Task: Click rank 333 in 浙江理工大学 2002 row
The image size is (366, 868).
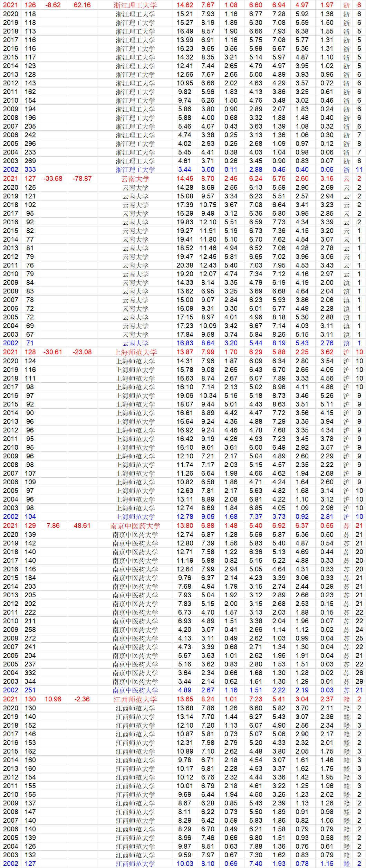Action: pos(30,170)
